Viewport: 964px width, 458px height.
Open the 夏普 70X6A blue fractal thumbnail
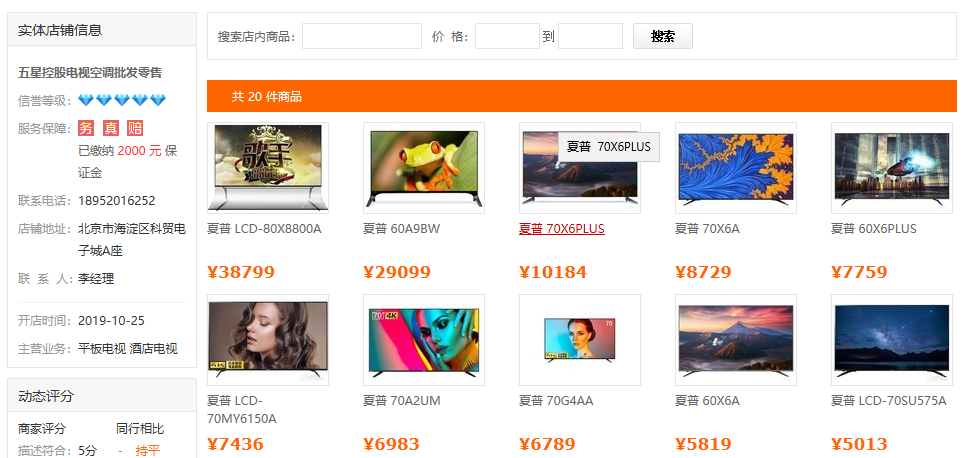click(x=736, y=168)
